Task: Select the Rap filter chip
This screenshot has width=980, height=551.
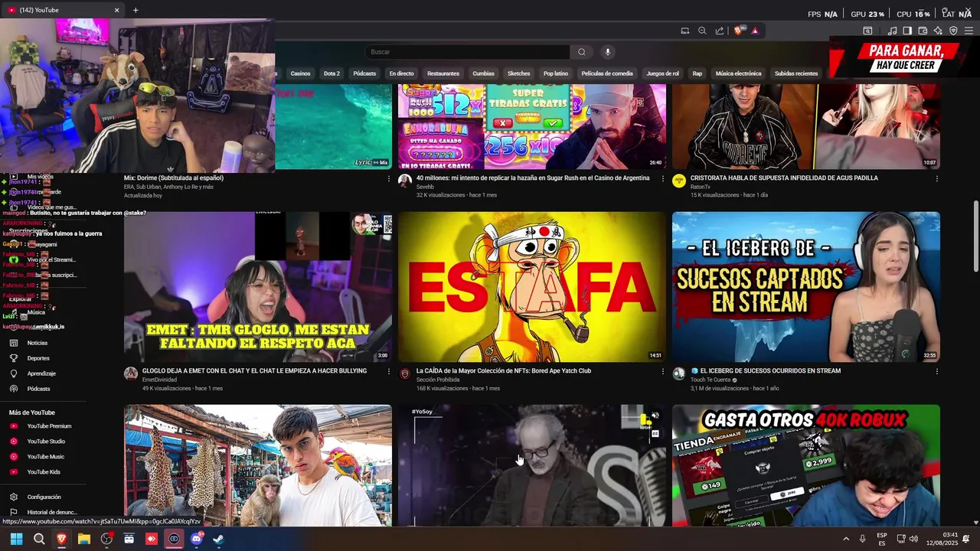Action: point(697,73)
